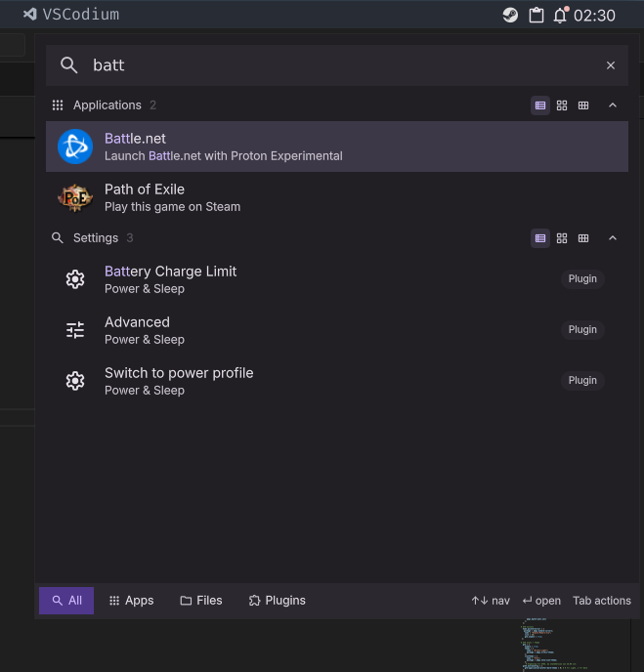
Task: Clear the search field with X
Action: click(611, 65)
